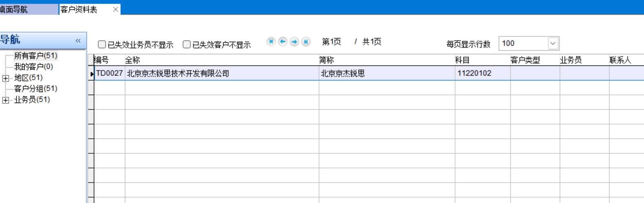Close the 客户资料表 tab

(x=115, y=9)
